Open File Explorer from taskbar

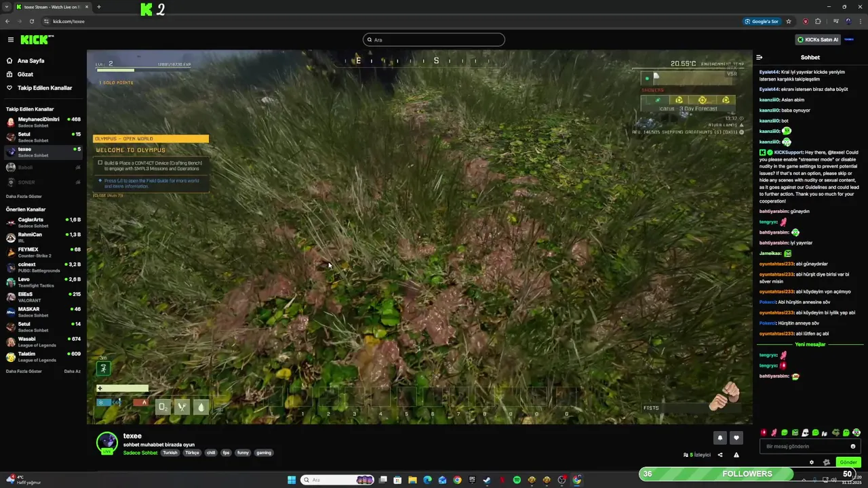(x=412, y=480)
